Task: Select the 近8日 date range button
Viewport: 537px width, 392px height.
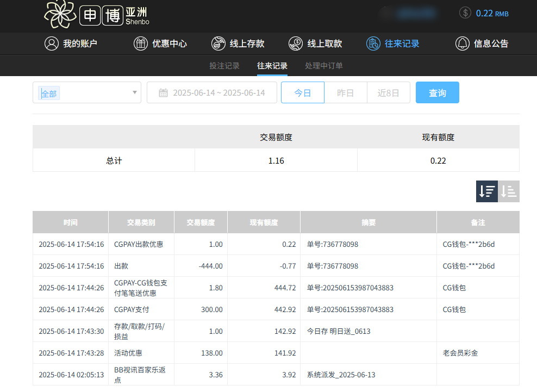Action: click(x=388, y=92)
